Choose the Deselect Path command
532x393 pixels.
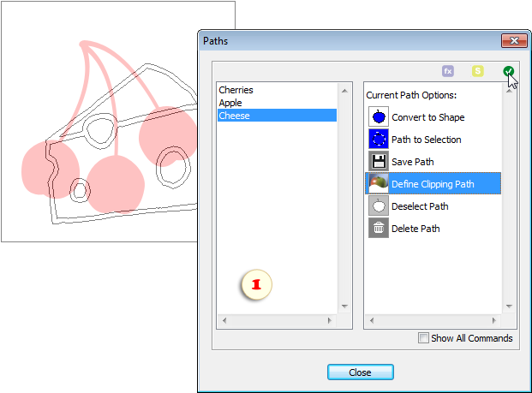[433, 206]
